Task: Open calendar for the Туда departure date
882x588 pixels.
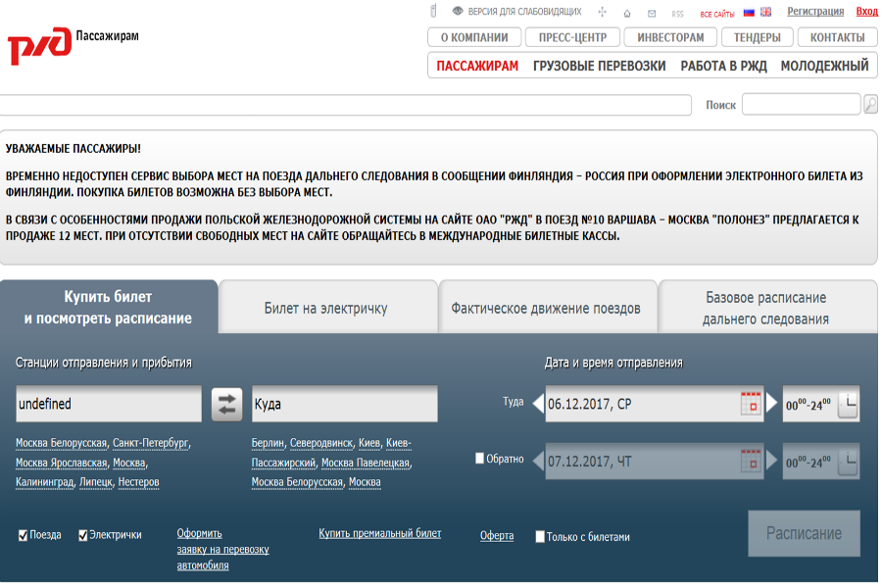Action: pyautogui.click(x=751, y=404)
